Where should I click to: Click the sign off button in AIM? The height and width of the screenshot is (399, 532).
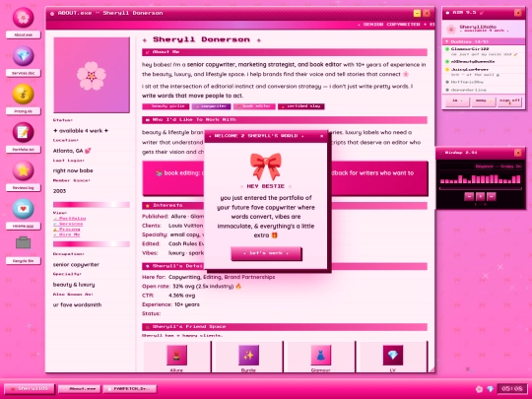pos(509,101)
